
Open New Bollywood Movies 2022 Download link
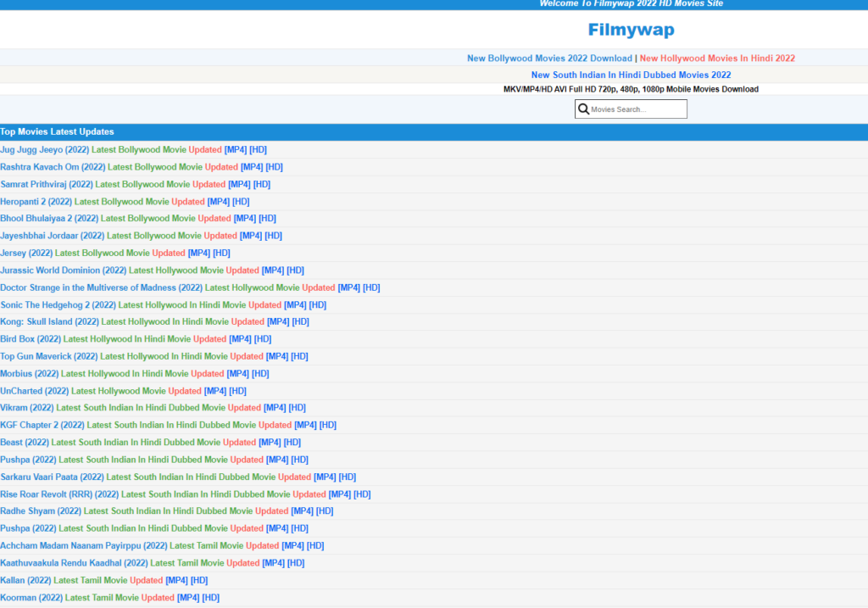point(549,59)
